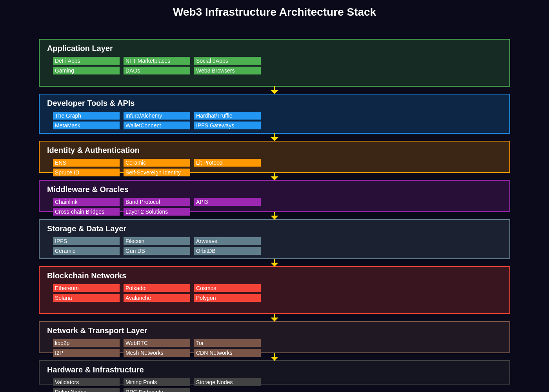
Task: Click the ENS chip
Action: click(x=86, y=163)
